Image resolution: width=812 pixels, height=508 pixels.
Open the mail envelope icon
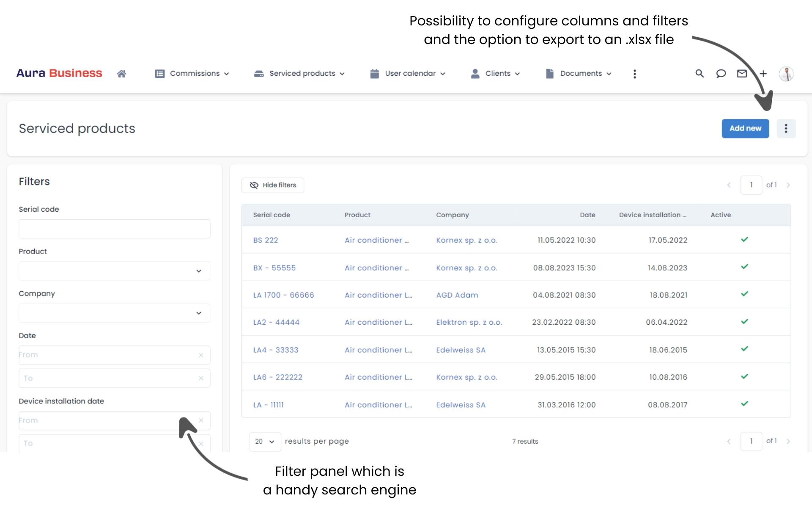[x=742, y=74]
